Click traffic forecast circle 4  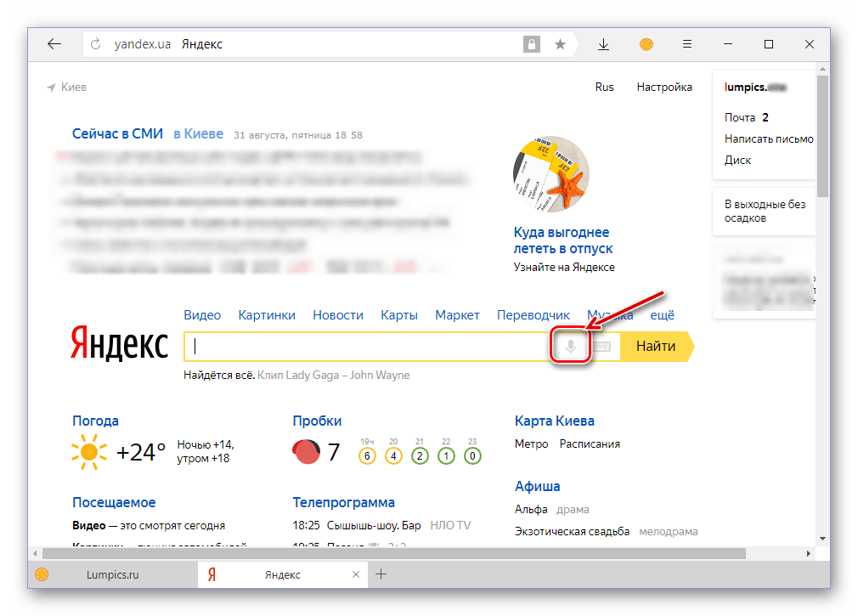(393, 455)
